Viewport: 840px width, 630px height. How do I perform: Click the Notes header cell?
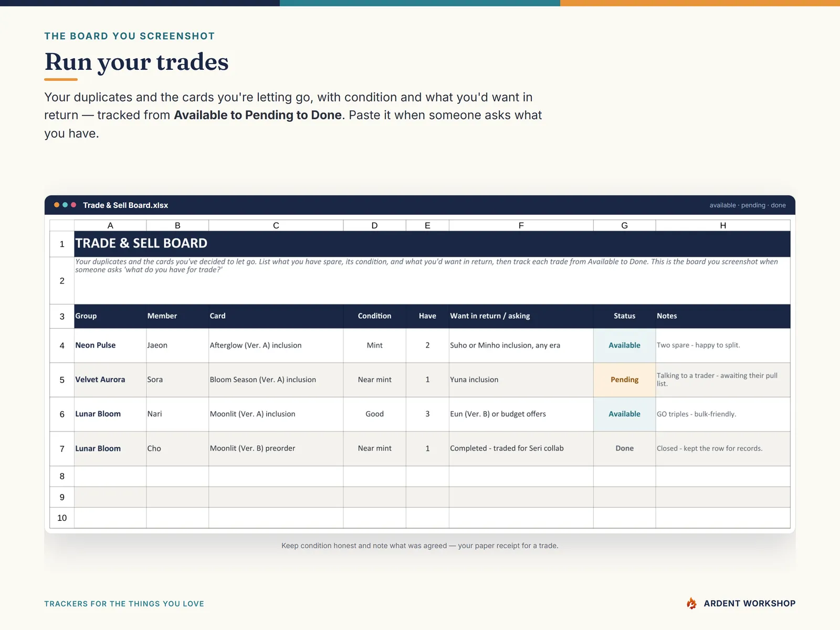723,316
